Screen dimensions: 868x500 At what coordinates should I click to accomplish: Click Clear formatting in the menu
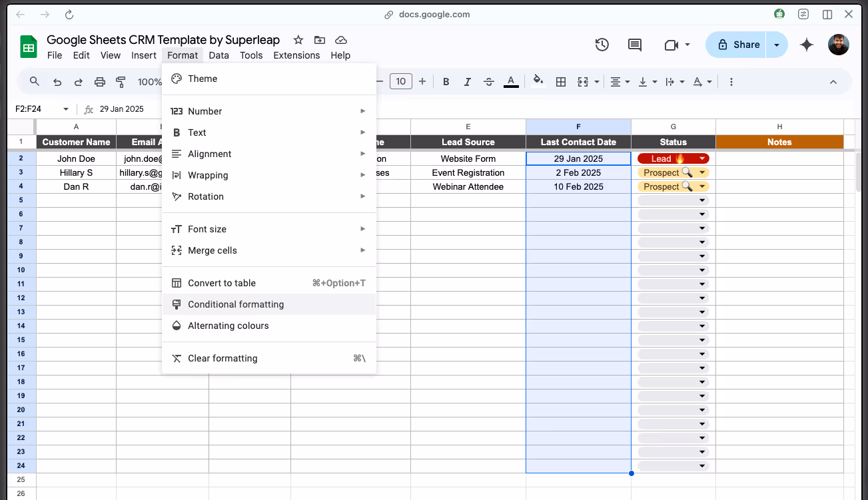(x=269, y=358)
